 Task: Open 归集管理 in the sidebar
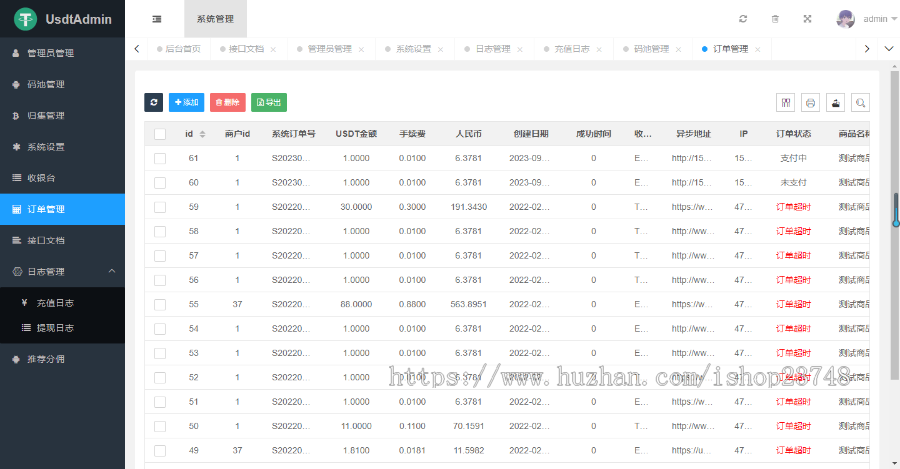(x=63, y=115)
